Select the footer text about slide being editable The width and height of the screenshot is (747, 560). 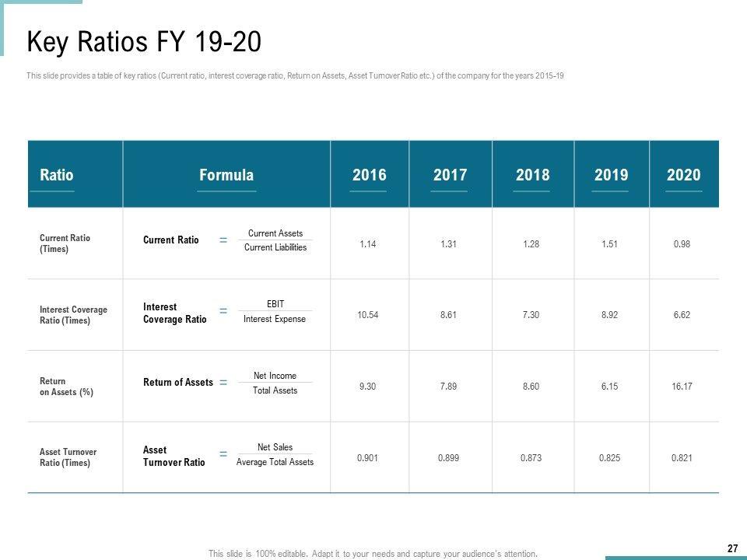pos(373,554)
